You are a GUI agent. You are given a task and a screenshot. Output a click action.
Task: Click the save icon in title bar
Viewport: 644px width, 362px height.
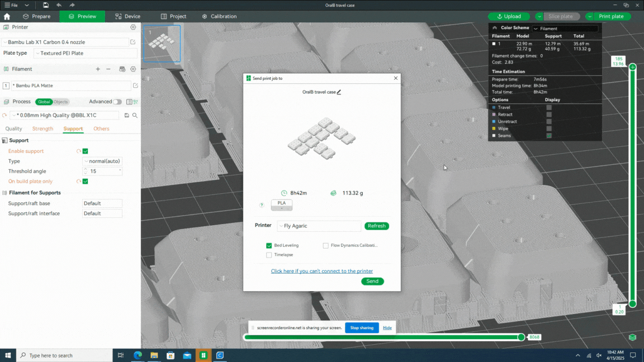click(x=46, y=6)
